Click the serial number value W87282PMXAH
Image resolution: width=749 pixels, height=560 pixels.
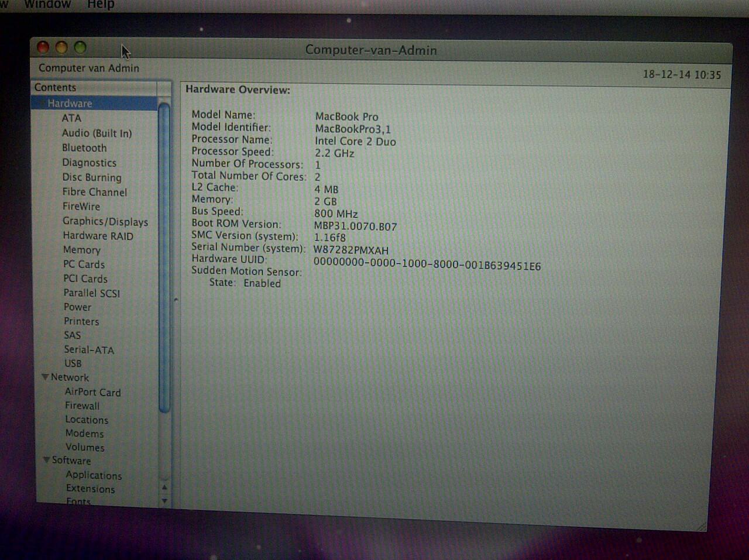(351, 250)
